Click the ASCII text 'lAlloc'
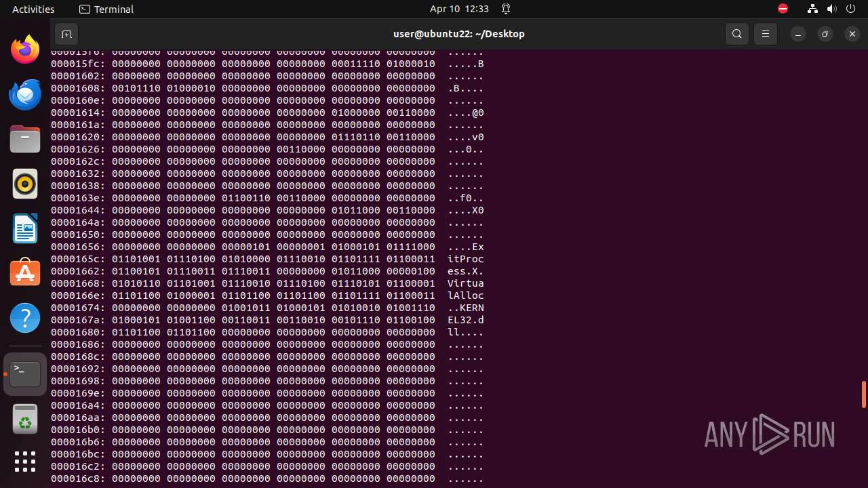The image size is (868, 488). point(465,296)
